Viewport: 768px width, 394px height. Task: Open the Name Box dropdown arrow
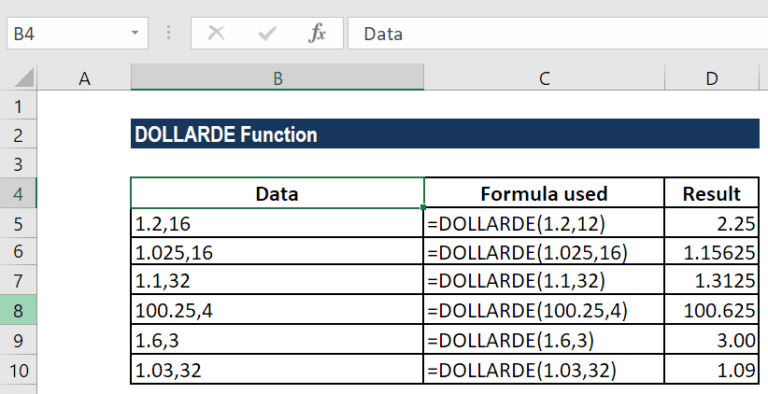[x=135, y=33]
